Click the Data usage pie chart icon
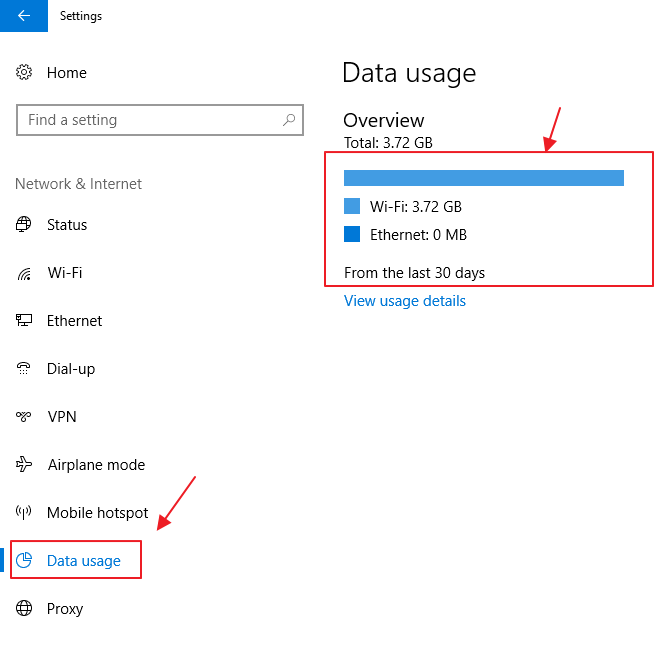Image resolution: width=670 pixels, height=670 pixels. pyautogui.click(x=26, y=561)
